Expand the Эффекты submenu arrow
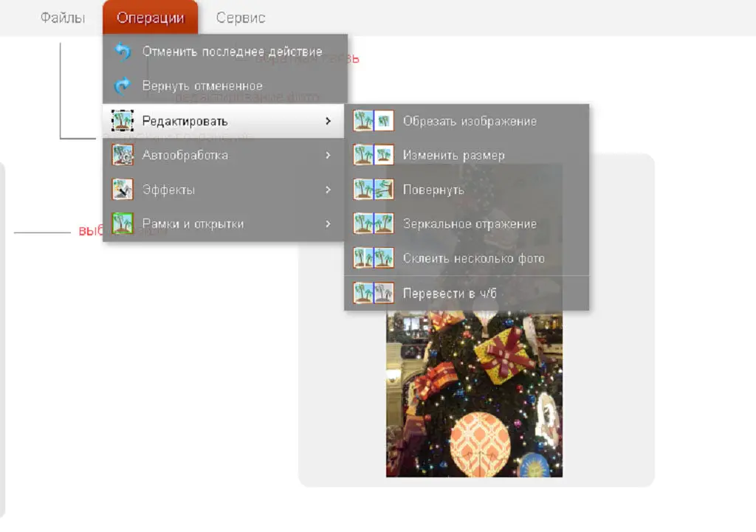 tap(328, 190)
